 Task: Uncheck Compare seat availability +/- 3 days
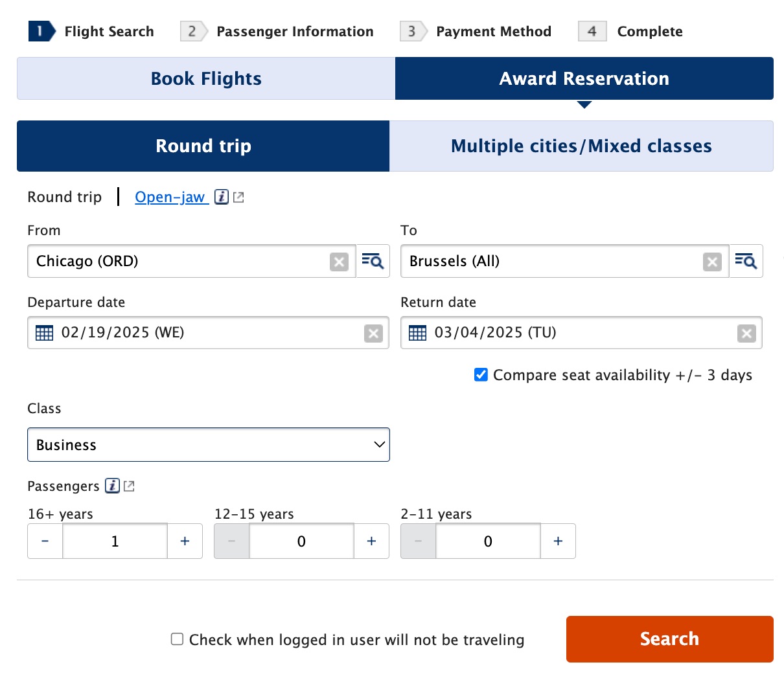tap(481, 375)
